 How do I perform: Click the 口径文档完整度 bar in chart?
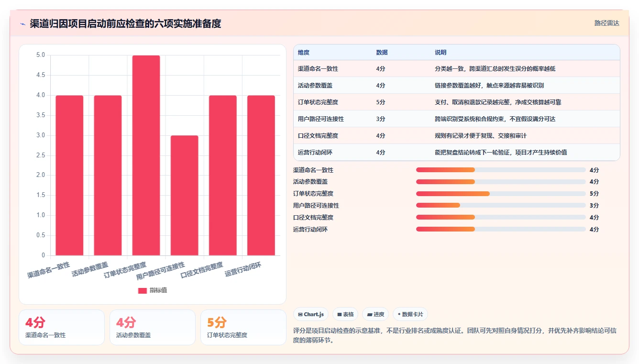[222, 176]
